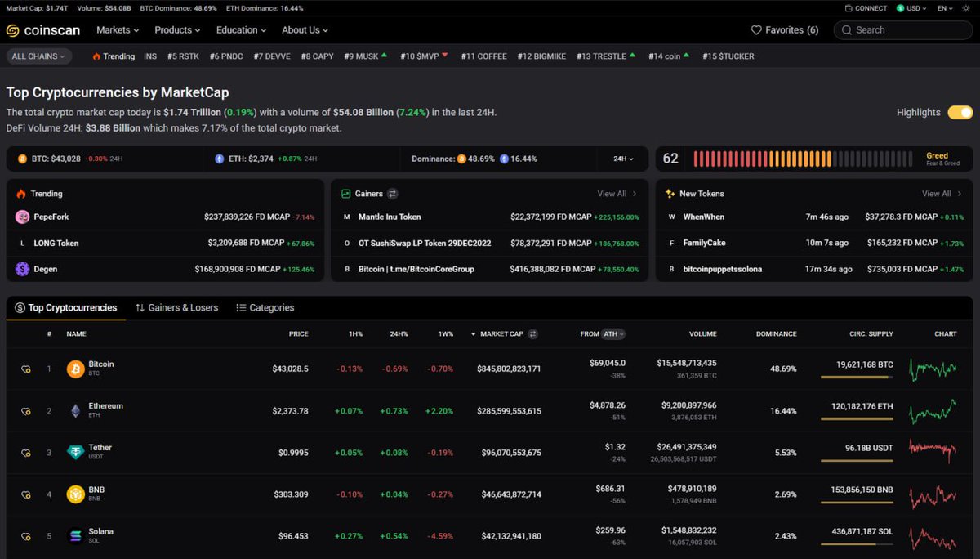Open Favorites heart icon
The height and width of the screenshot is (559, 980).
pos(756,30)
